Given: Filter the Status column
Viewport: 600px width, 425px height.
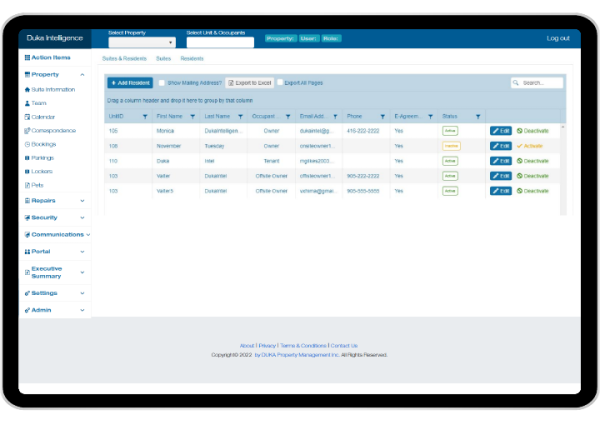Looking at the screenshot, I should (478, 117).
